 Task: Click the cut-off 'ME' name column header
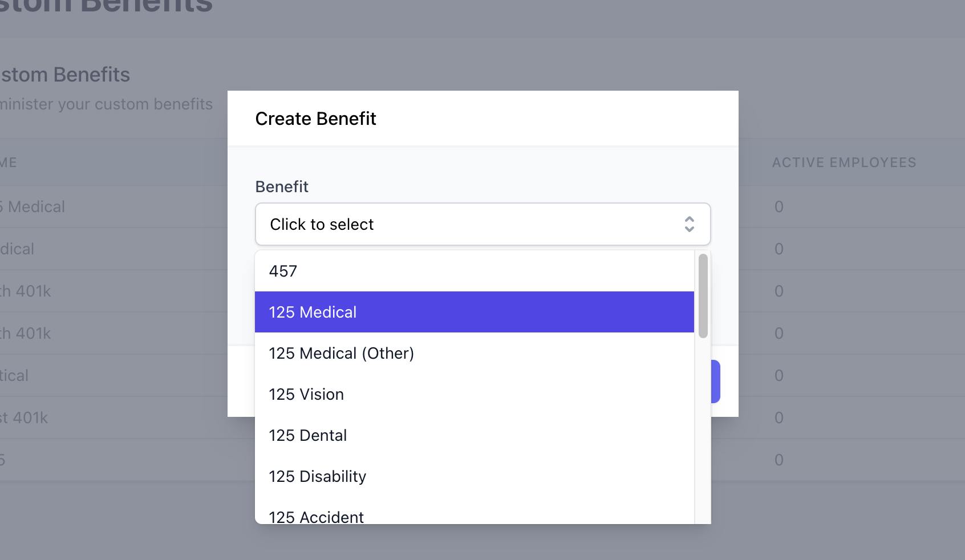[8, 163]
